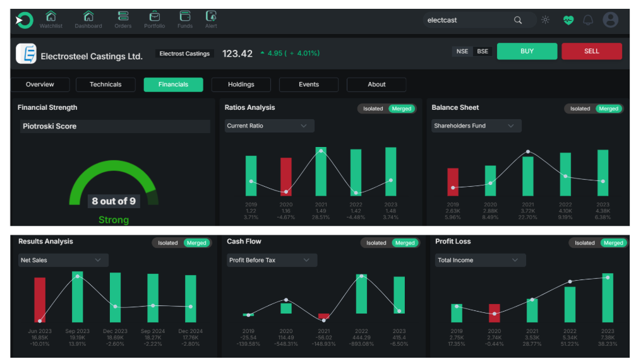
Task: Click the red SELL button
Action: click(x=591, y=51)
